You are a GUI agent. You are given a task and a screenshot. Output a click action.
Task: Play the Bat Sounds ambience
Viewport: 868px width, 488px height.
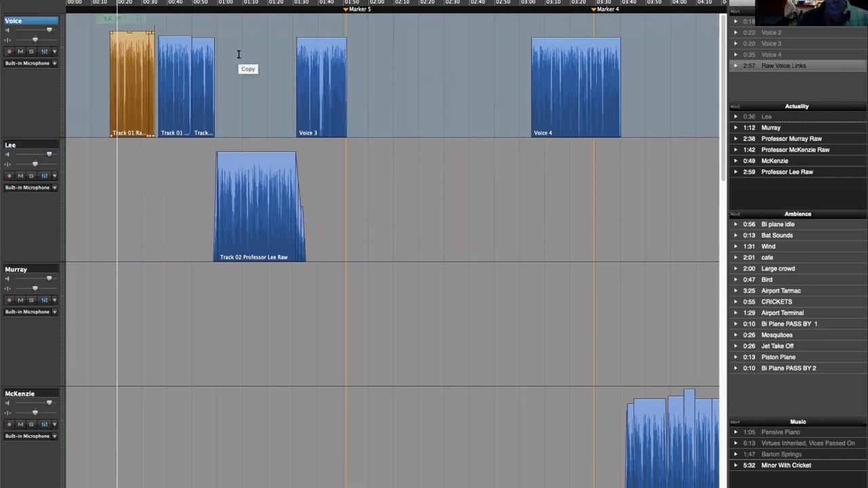736,235
